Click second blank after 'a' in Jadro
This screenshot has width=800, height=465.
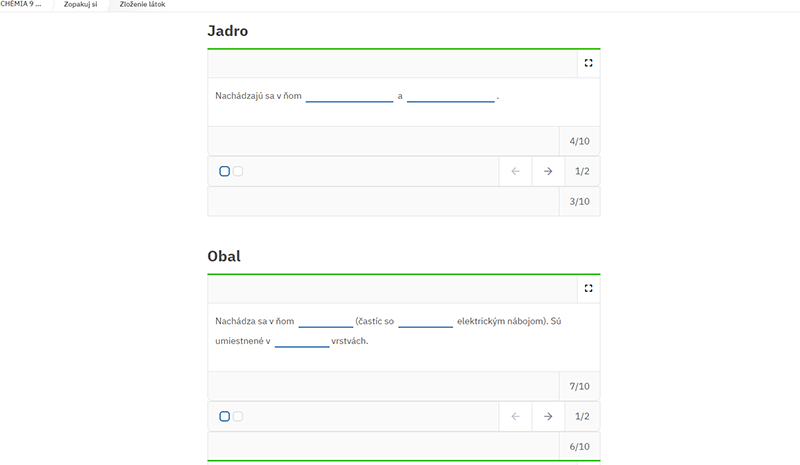tap(451, 96)
